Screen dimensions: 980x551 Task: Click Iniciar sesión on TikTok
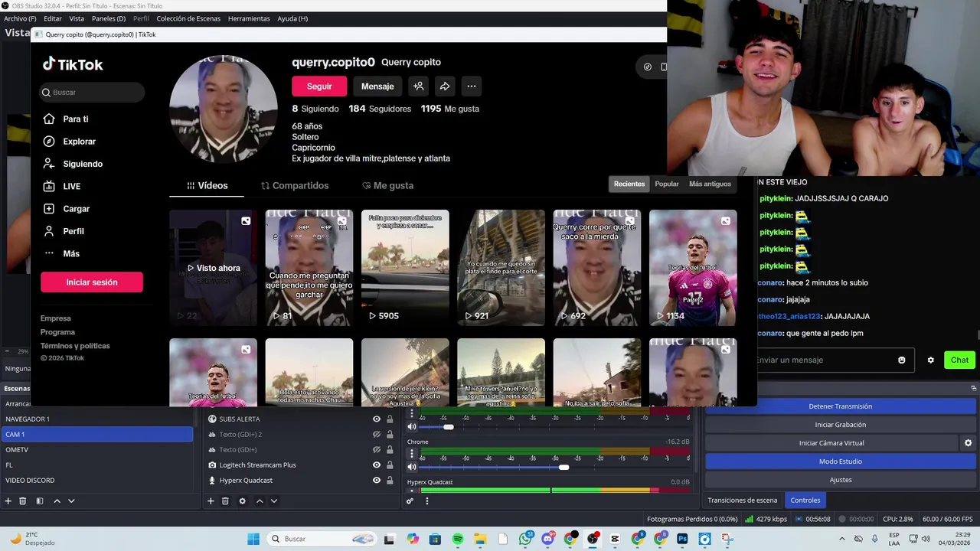[92, 282]
